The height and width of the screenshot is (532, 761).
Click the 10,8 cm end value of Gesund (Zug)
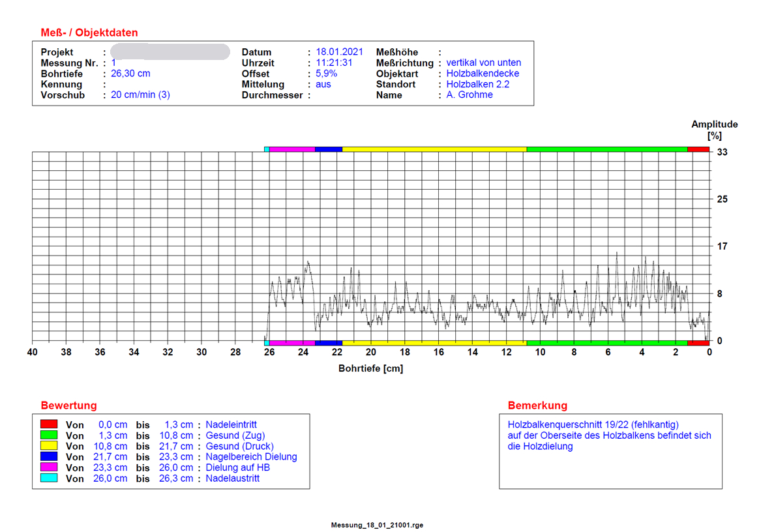pos(176,436)
